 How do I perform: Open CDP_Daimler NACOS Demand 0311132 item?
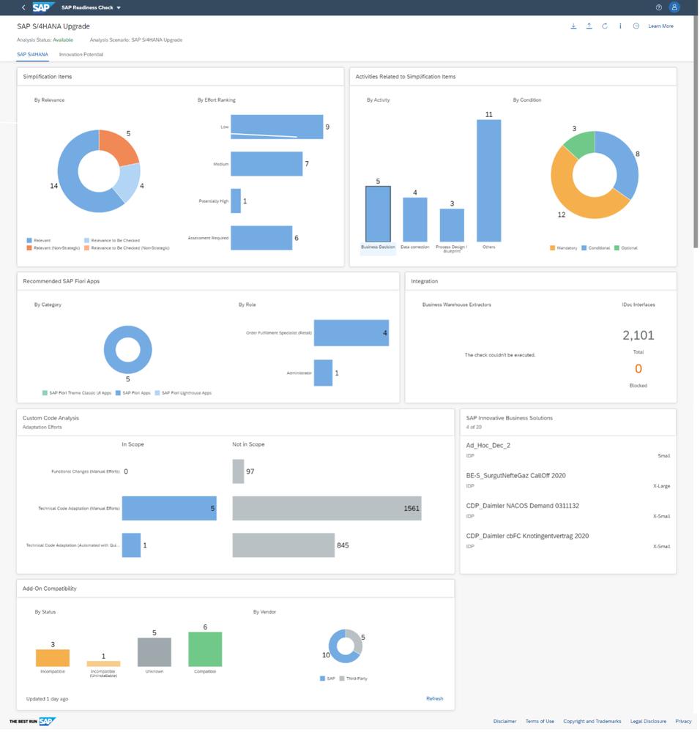[568, 511]
